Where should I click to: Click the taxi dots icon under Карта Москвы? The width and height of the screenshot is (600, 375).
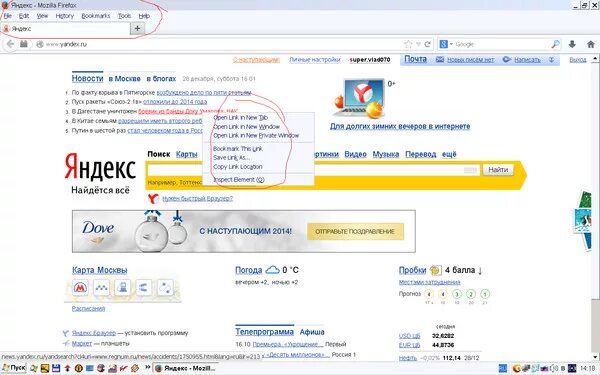coord(101,287)
